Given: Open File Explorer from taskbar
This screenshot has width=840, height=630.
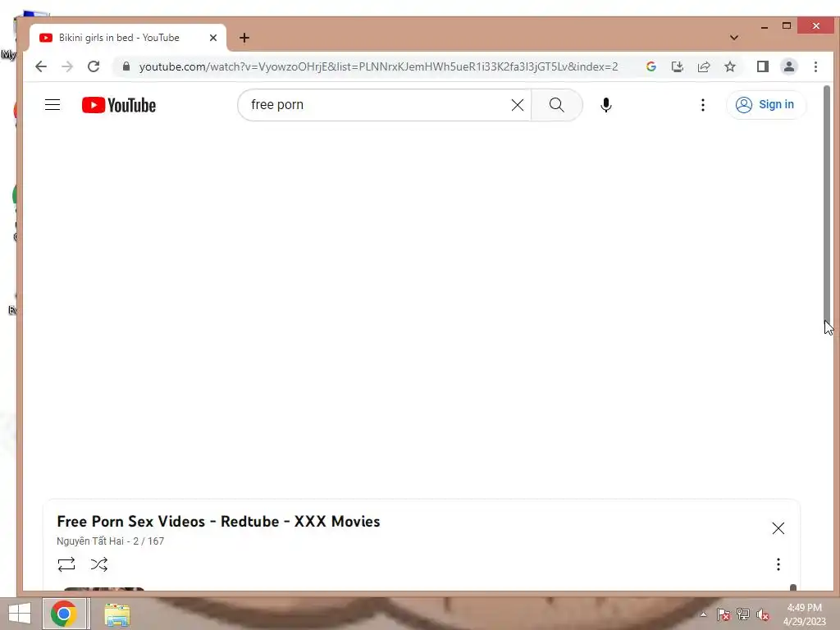Looking at the screenshot, I should [117, 614].
